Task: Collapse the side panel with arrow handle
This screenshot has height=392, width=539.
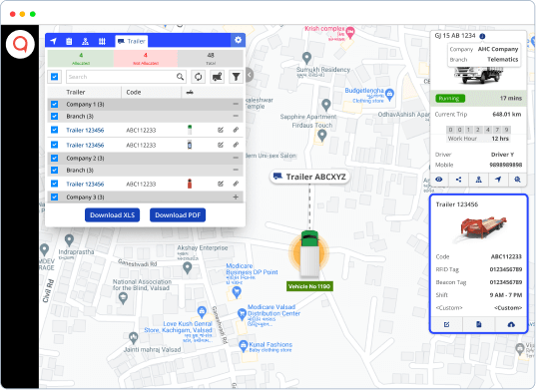Action: [250, 75]
